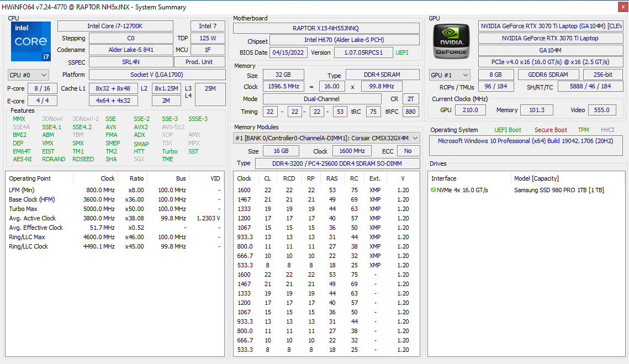Viewport: 629px width, 364px height.
Task: Click the AVX-512 feature flag
Action: pyautogui.click(x=173, y=127)
